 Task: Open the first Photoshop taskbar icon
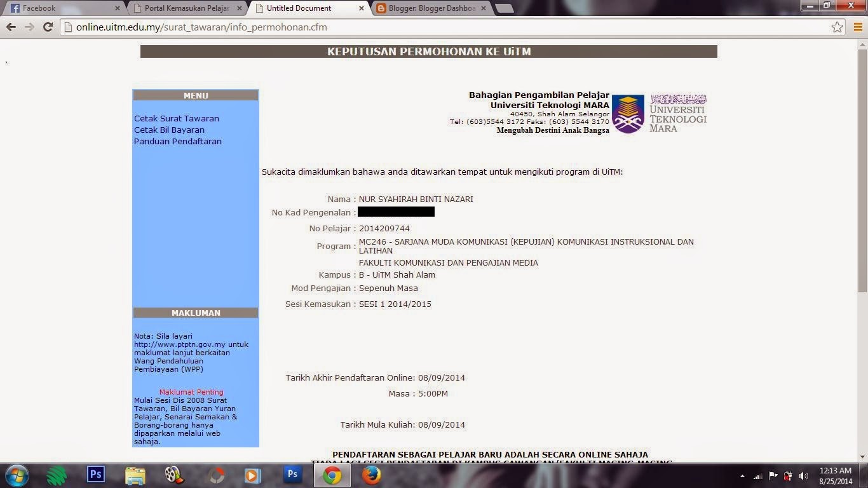point(95,474)
